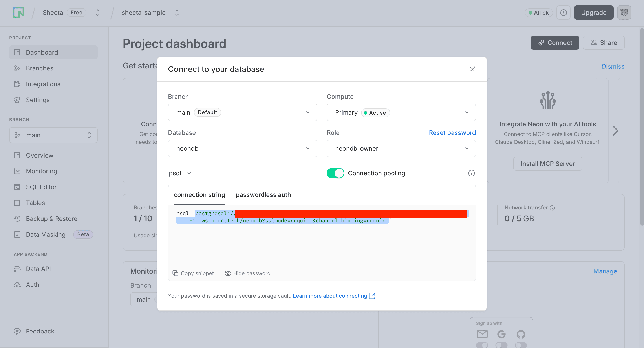Disable Connection pooling

[x=335, y=173]
